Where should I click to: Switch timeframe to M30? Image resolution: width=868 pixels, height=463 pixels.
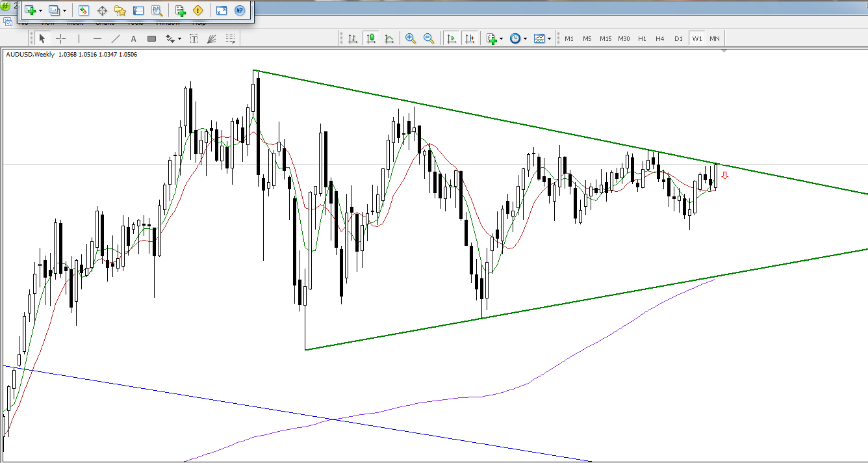(624, 39)
